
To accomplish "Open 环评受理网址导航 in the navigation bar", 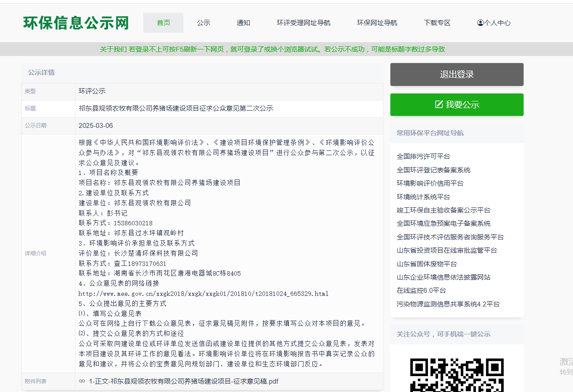I will (303, 23).
